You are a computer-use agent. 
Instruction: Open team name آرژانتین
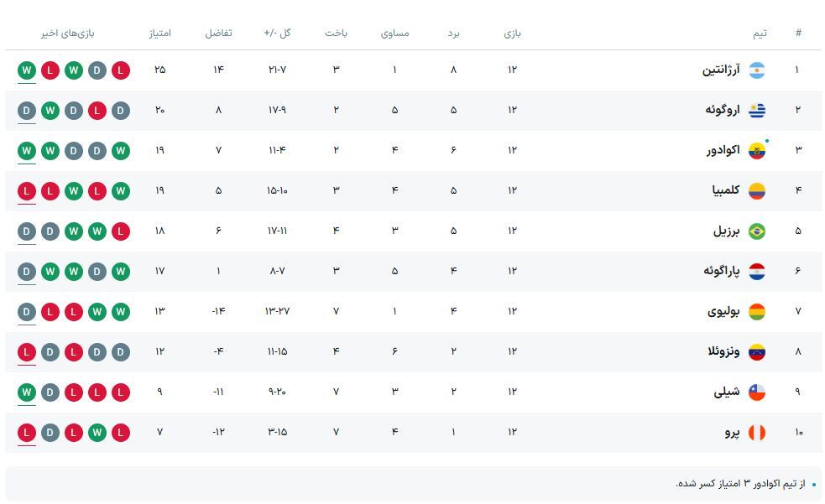pyautogui.click(x=721, y=70)
